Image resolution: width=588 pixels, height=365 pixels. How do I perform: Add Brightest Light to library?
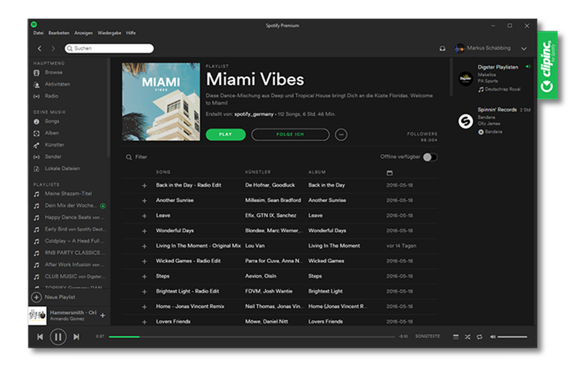coord(144,291)
